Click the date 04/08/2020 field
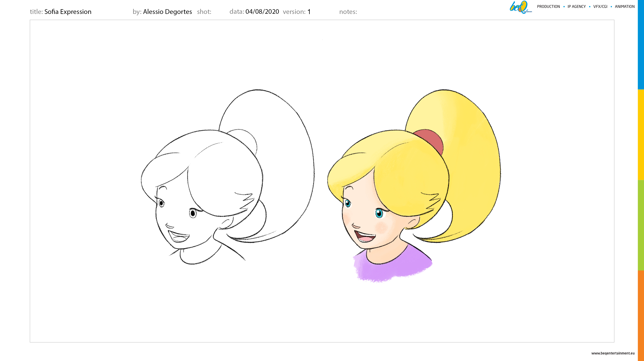Viewport: 644px width, 361px height. coord(262,12)
